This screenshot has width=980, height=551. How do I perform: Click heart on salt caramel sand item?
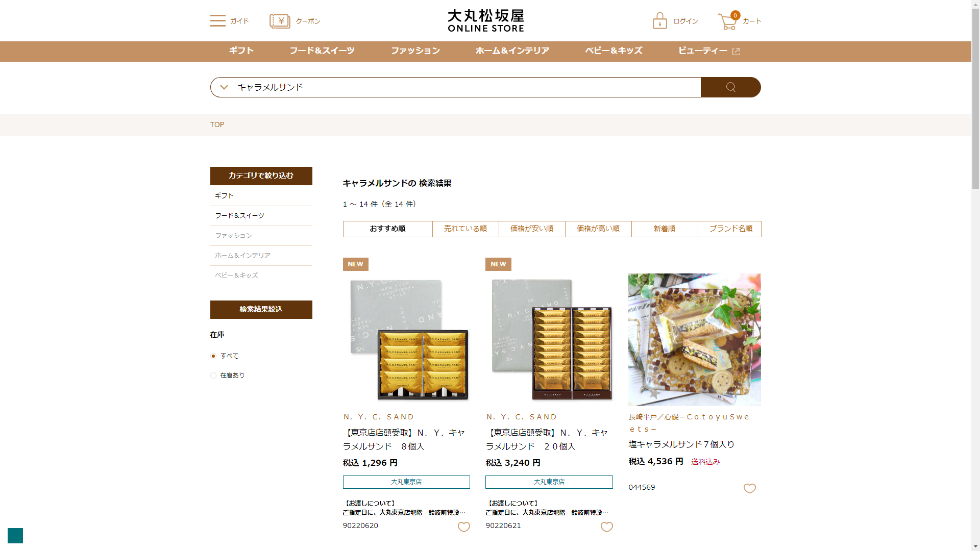pyautogui.click(x=749, y=488)
